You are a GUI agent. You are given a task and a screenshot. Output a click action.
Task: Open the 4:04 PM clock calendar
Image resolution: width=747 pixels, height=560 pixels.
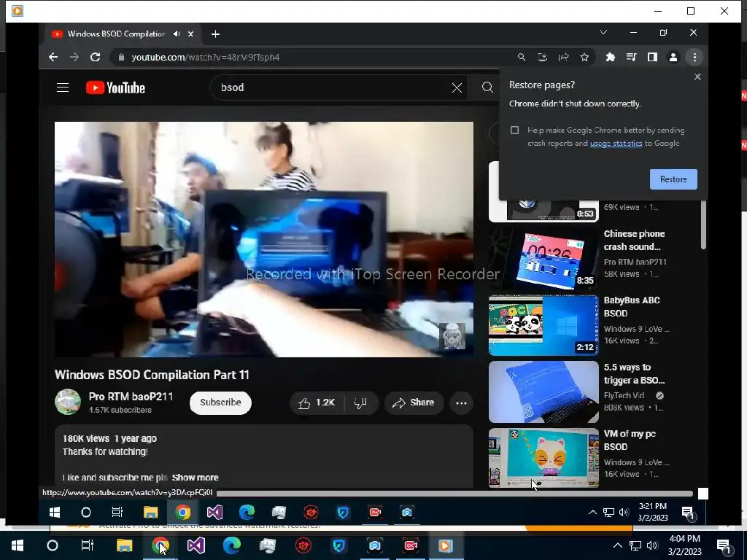(x=684, y=545)
